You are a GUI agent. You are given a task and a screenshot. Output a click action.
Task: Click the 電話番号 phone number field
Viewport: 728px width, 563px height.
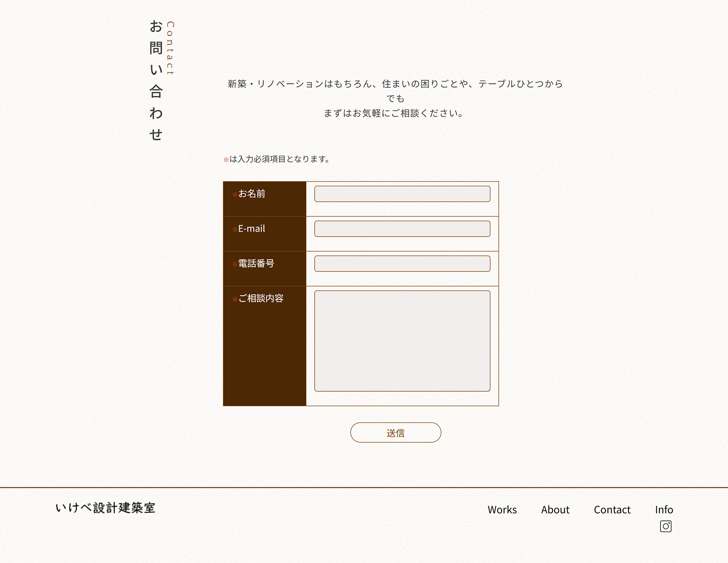(402, 263)
